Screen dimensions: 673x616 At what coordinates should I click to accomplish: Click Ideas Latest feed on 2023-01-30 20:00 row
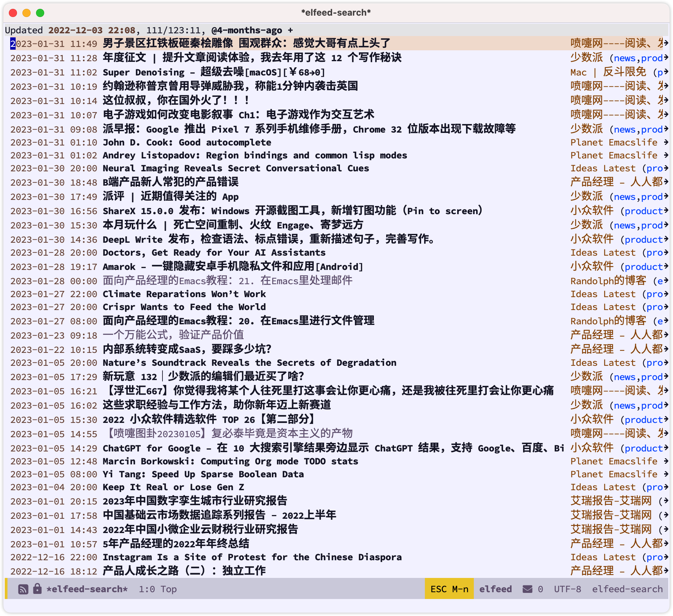[603, 168]
